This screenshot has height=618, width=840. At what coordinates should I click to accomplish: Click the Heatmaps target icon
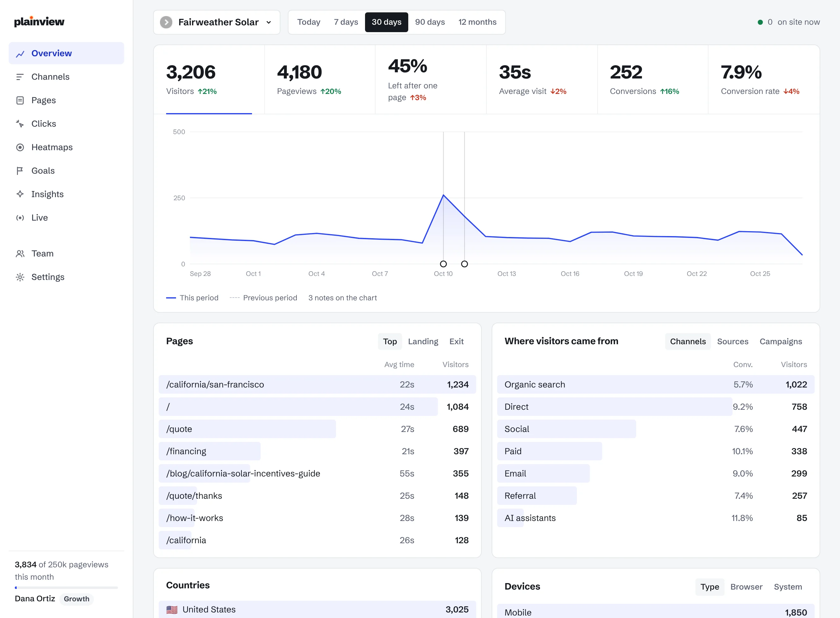(20, 147)
